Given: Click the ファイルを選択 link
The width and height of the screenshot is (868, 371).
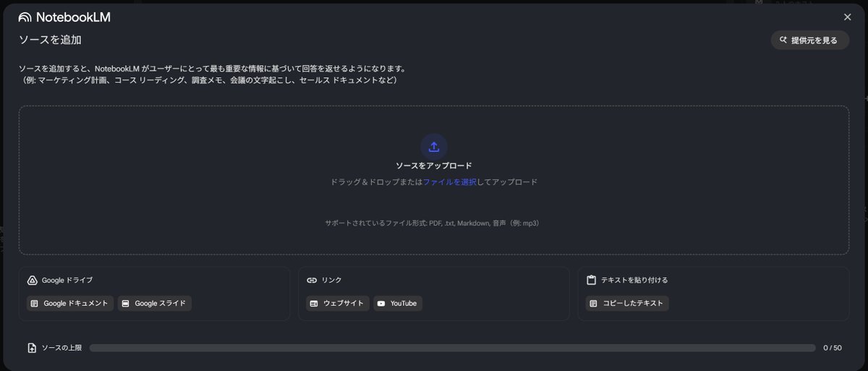Looking at the screenshot, I should (450, 182).
